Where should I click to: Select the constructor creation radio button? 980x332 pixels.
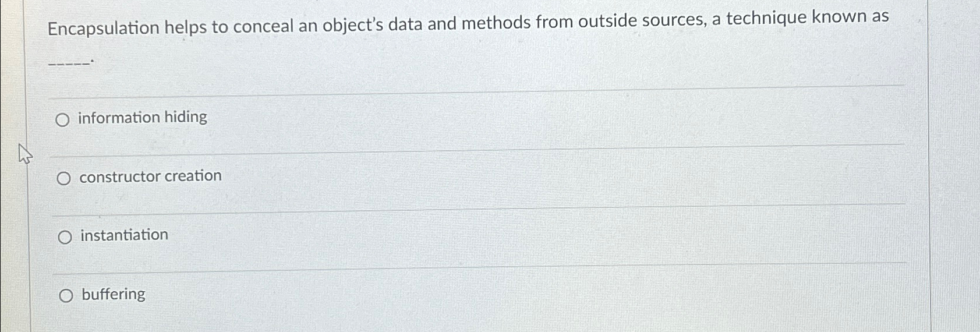coord(63,179)
